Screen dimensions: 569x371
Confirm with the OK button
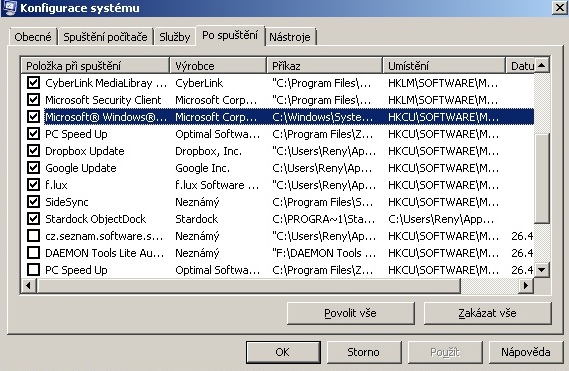[283, 352]
